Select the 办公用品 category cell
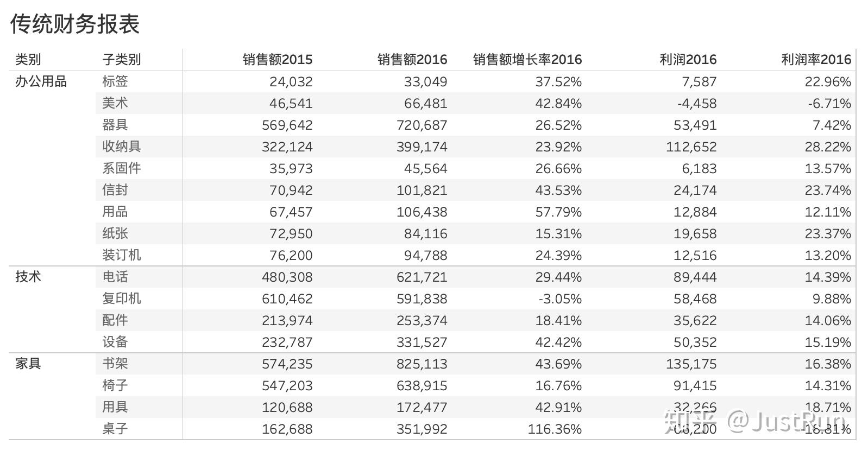 click(x=41, y=81)
